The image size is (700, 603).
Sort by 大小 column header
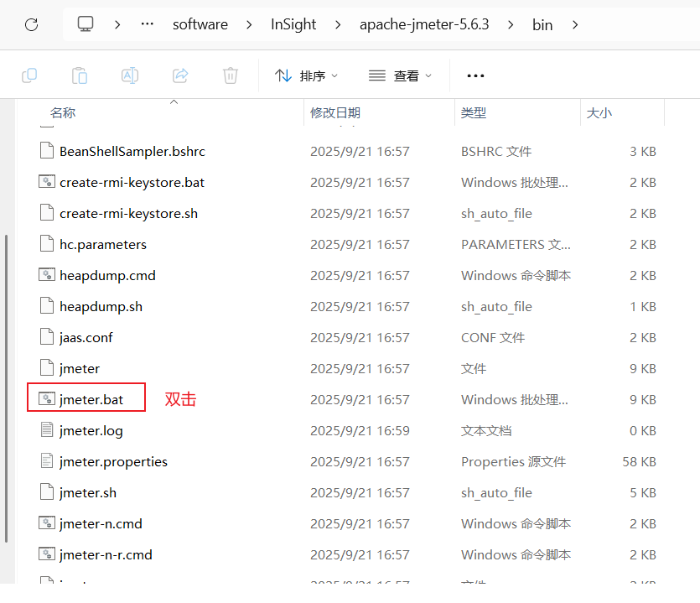599,112
